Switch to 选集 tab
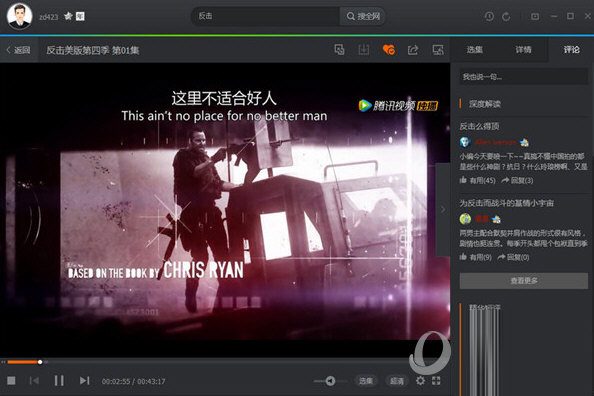594x396 pixels. 474,50
